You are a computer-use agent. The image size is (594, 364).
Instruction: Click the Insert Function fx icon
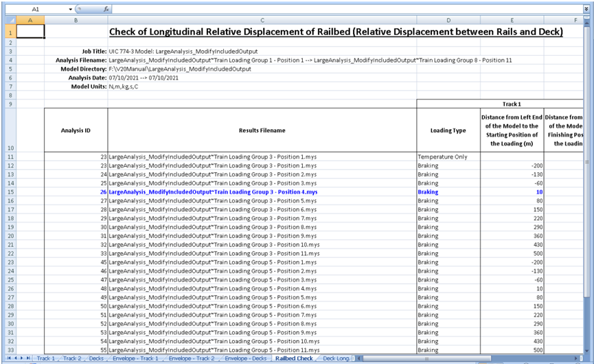click(106, 10)
